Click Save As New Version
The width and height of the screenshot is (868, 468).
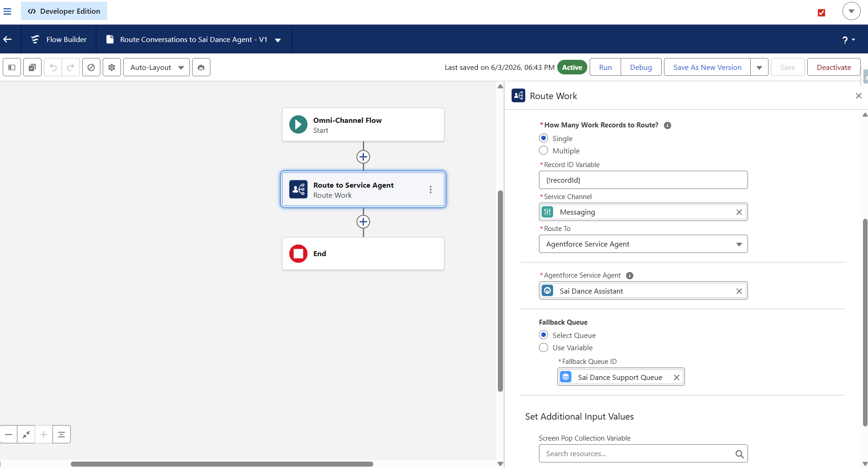(707, 67)
